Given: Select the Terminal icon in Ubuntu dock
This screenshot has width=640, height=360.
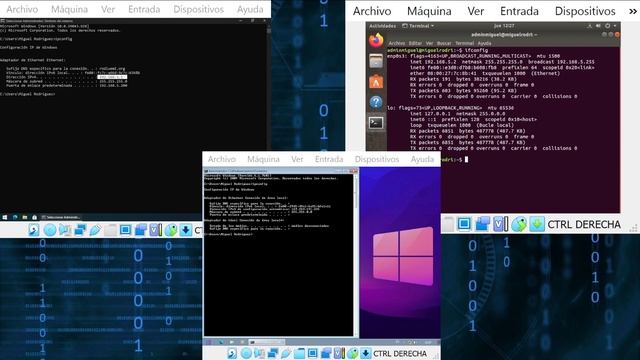Looking at the screenshot, I should click(376, 122).
